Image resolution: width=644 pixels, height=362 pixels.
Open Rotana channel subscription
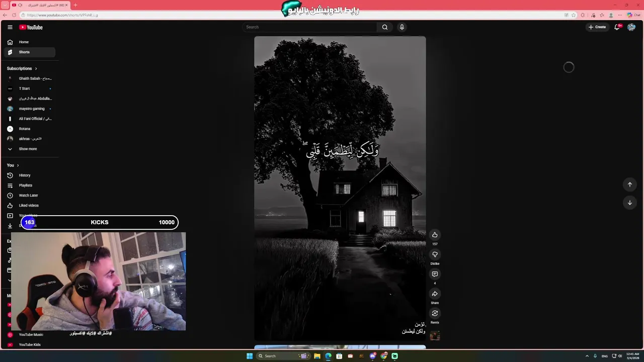30,129
